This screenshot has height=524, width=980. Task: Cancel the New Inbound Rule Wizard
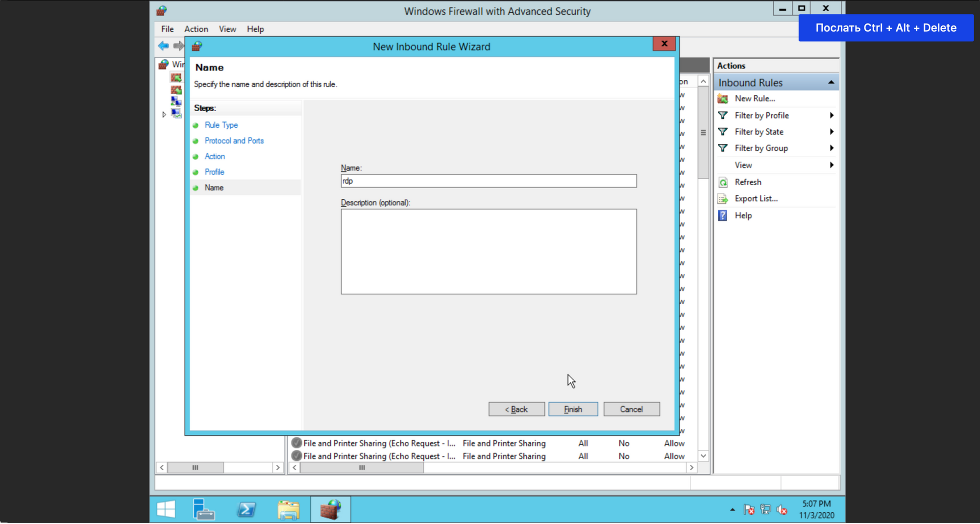(632, 409)
